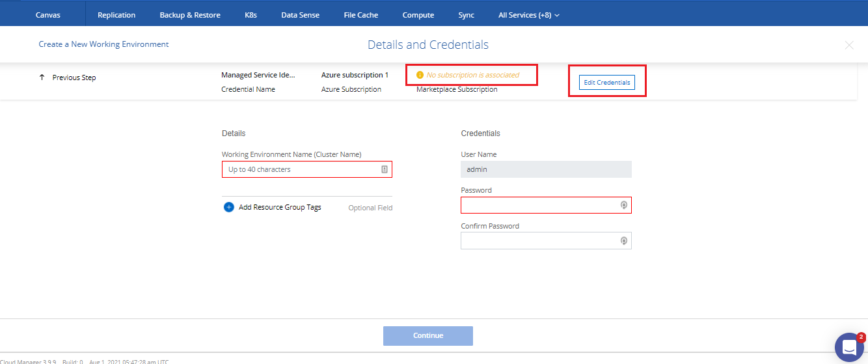Navigate to the File Cache tab
This screenshot has height=364, width=868.
click(x=361, y=15)
